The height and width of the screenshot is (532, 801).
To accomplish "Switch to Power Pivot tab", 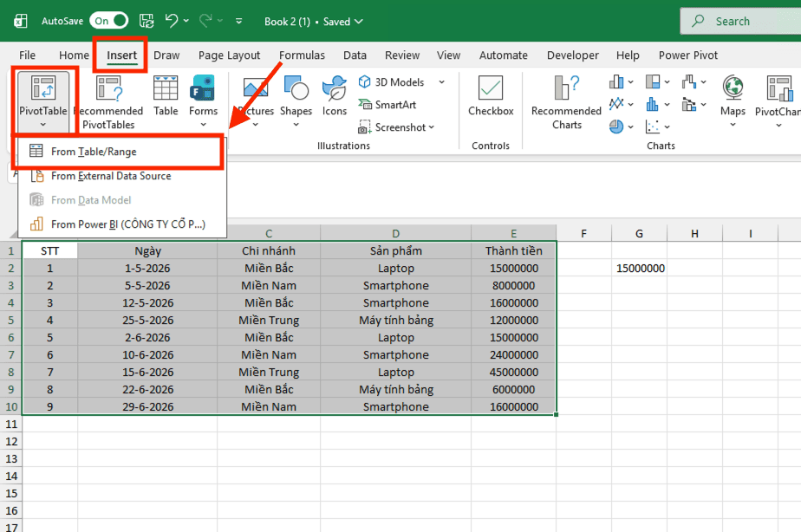I will point(688,55).
